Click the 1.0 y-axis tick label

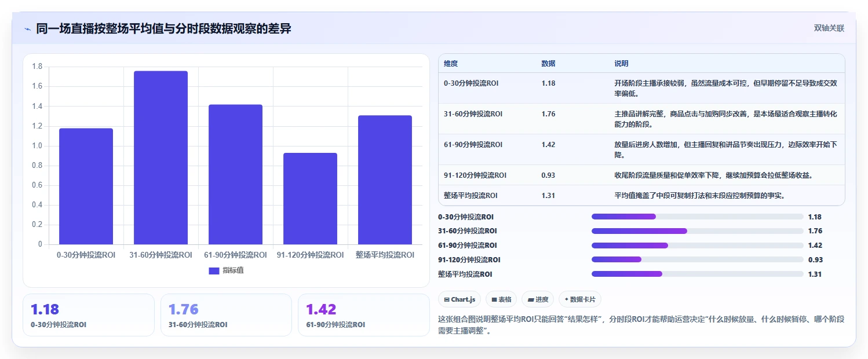pos(37,146)
